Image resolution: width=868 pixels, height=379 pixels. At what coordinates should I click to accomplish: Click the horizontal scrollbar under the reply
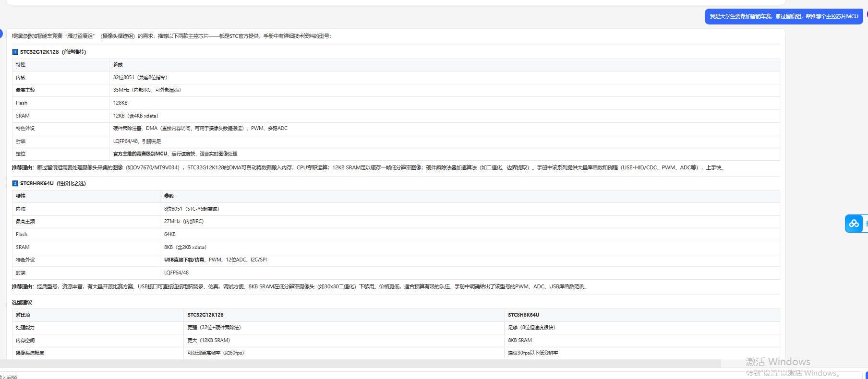click(x=360, y=364)
